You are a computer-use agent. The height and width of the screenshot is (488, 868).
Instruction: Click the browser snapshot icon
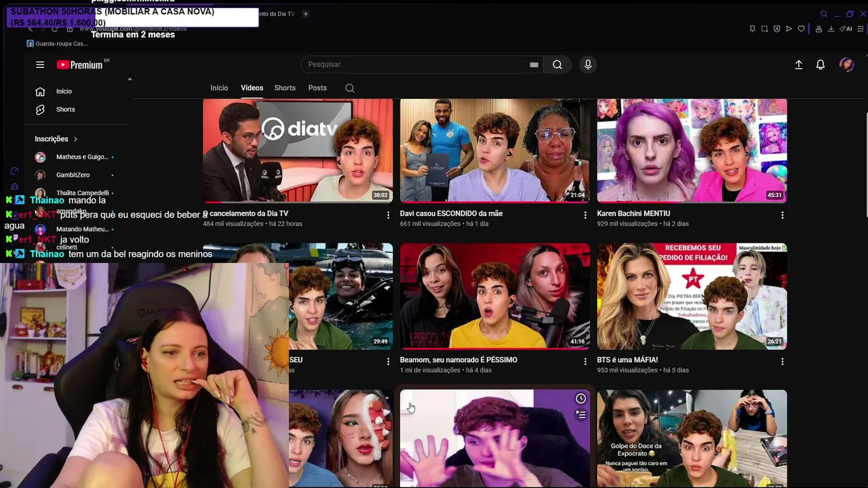pyautogui.click(x=764, y=29)
